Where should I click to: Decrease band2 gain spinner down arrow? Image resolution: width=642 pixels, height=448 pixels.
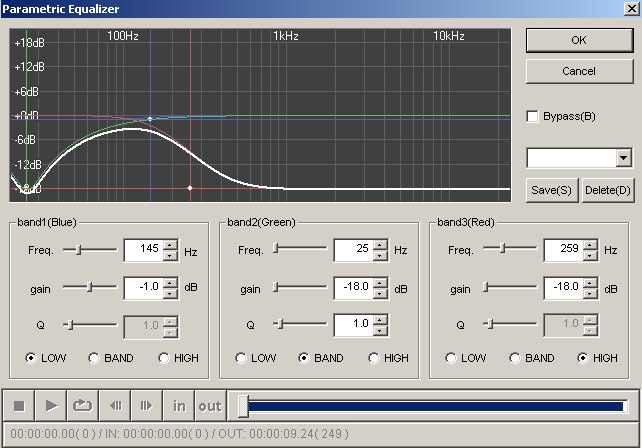[x=380, y=293]
